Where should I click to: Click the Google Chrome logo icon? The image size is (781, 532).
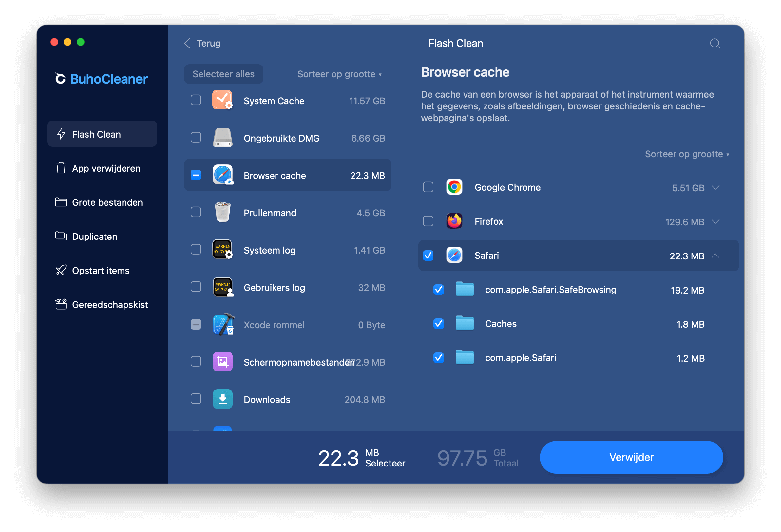pyautogui.click(x=454, y=187)
